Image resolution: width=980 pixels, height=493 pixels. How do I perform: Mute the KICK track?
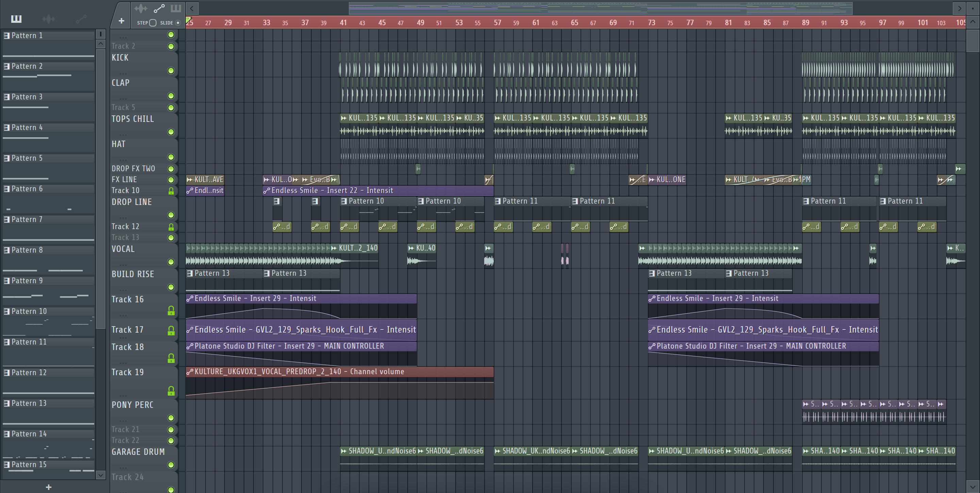(x=171, y=71)
